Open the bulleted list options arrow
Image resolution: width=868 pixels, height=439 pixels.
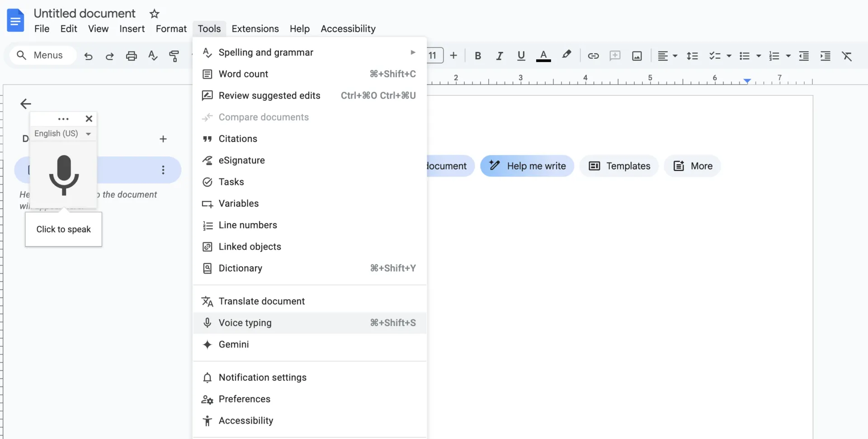pos(759,56)
